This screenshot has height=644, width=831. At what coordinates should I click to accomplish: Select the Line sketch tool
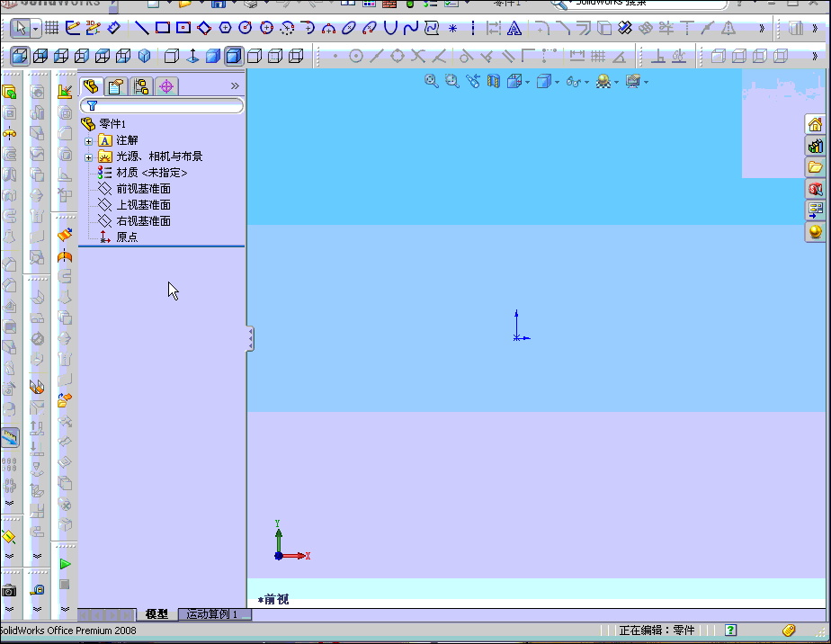click(x=142, y=28)
